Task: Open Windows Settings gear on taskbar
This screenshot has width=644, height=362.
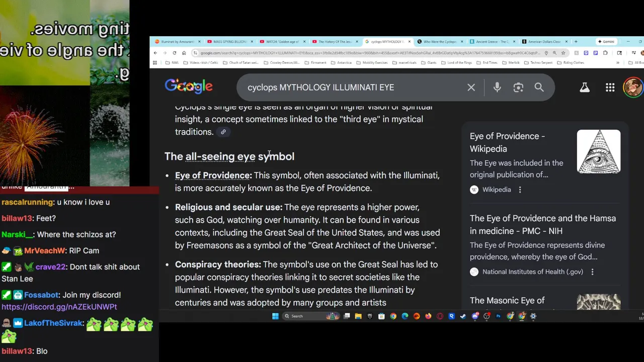Action: click(x=533, y=316)
